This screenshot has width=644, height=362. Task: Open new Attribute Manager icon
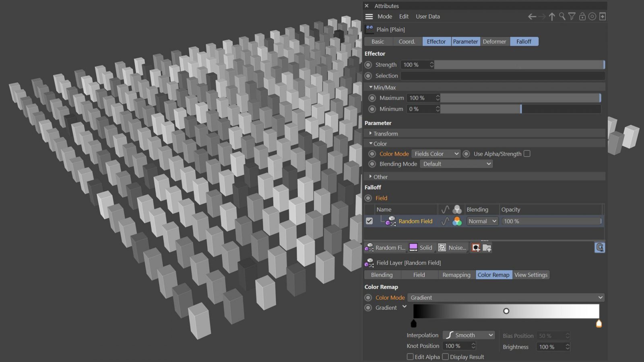[603, 16]
